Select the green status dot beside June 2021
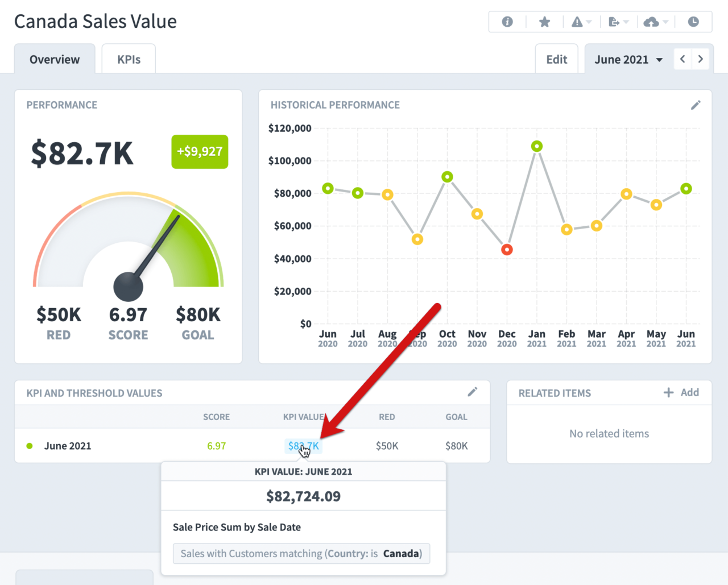The width and height of the screenshot is (728, 585). (29, 446)
